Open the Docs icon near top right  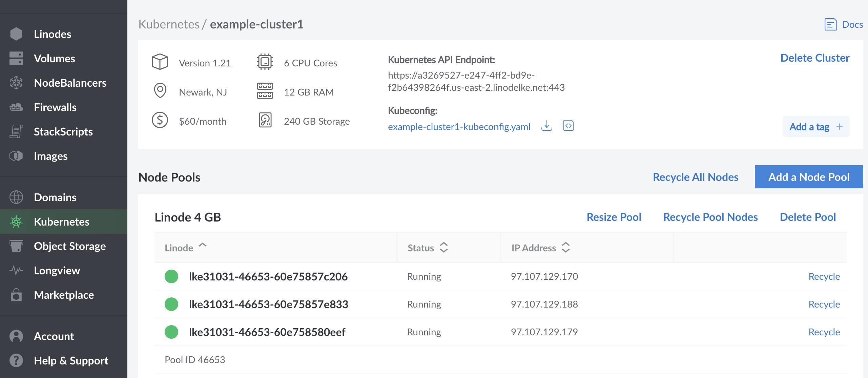click(x=830, y=24)
